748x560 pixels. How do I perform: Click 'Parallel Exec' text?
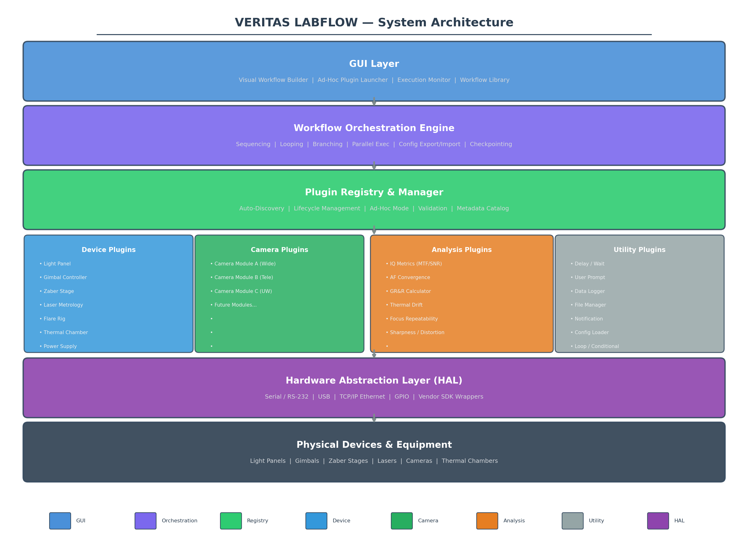pos(371,144)
